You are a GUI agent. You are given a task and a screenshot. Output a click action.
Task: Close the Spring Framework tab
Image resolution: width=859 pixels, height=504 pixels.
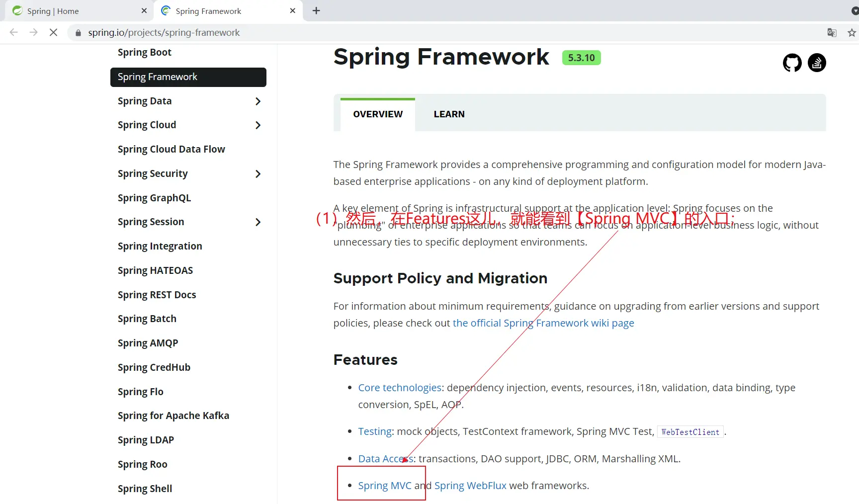click(x=292, y=10)
